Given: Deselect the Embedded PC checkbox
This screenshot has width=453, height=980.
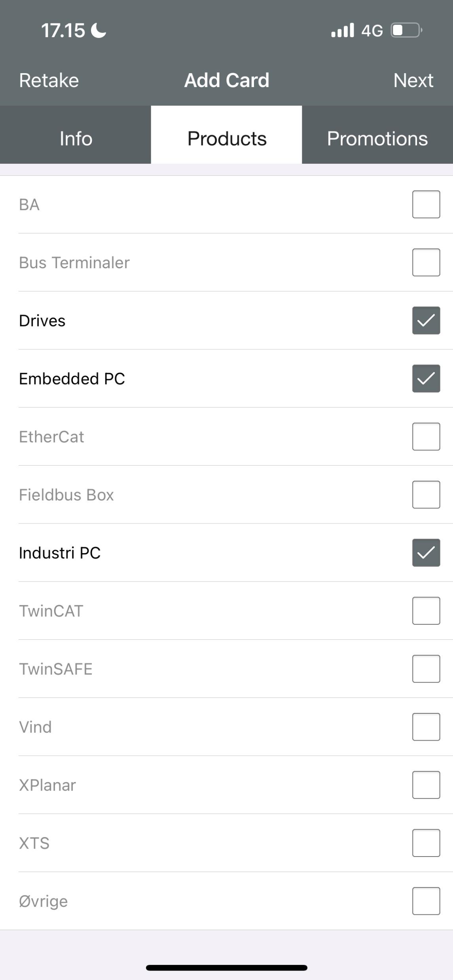Looking at the screenshot, I should coord(426,379).
